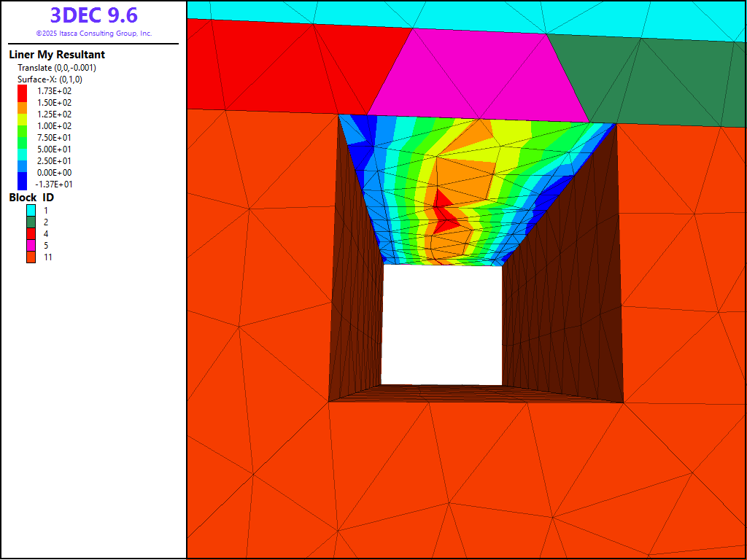
Task: Select the orange 1.50E+02 contour swatch
Action: click(23, 103)
